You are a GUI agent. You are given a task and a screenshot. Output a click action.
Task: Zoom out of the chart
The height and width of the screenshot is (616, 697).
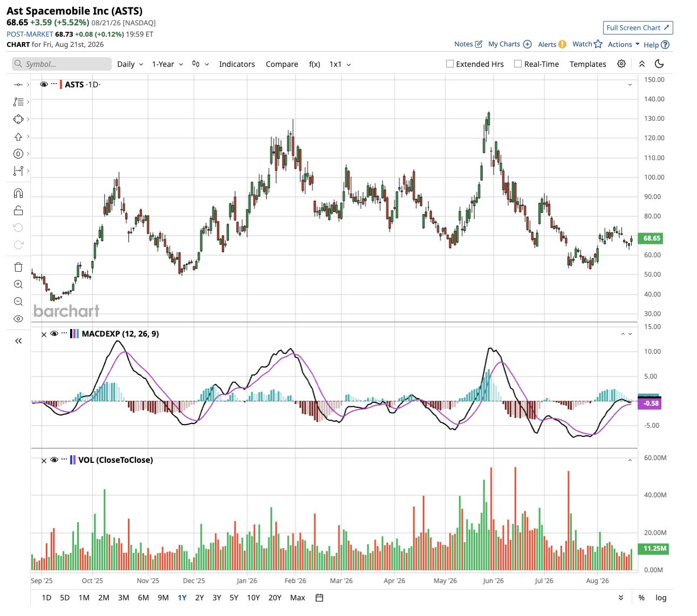(18, 302)
